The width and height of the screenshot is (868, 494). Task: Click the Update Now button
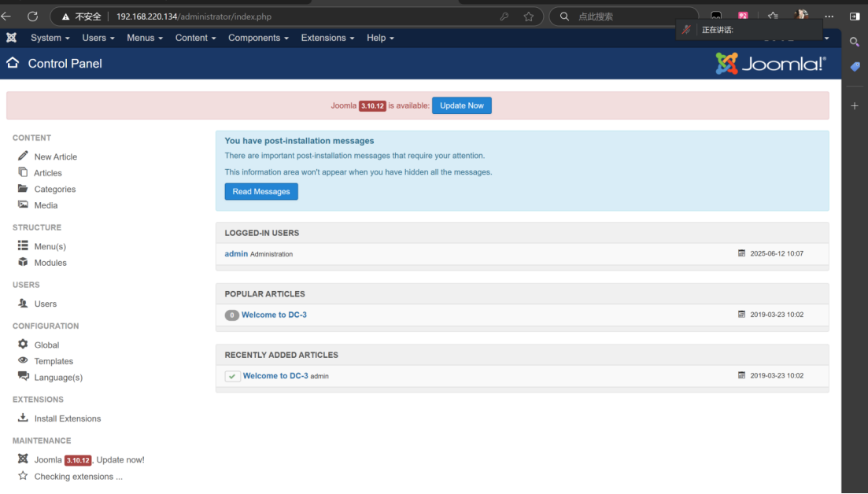pos(462,105)
